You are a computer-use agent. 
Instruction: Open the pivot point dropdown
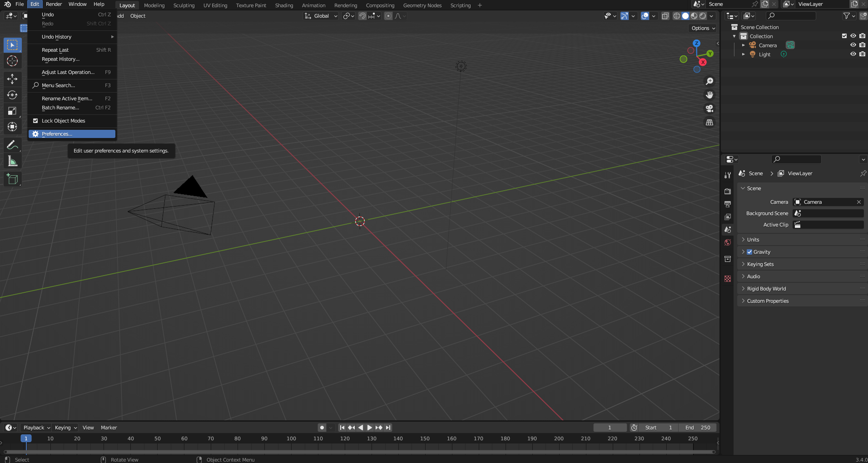tap(348, 16)
